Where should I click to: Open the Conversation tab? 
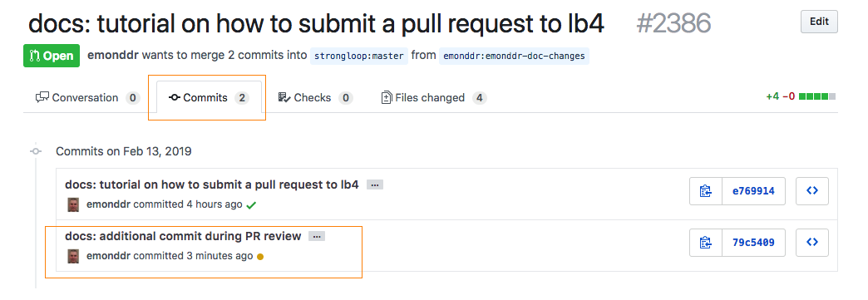87,98
